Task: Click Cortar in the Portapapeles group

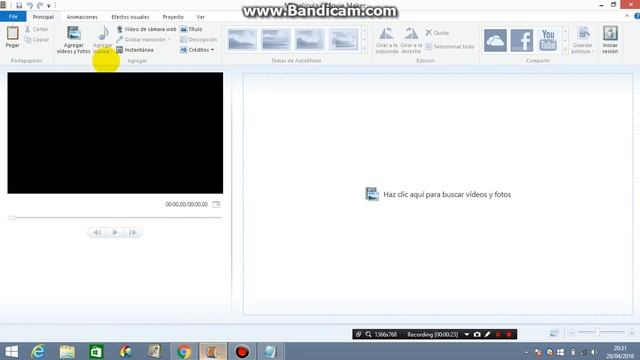Action: pyautogui.click(x=37, y=29)
